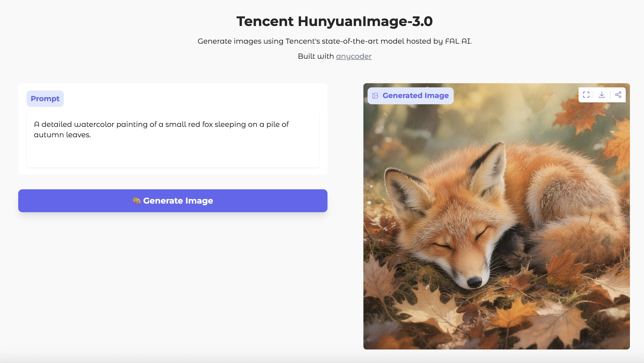Click the fox's black nose in image

(474, 282)
